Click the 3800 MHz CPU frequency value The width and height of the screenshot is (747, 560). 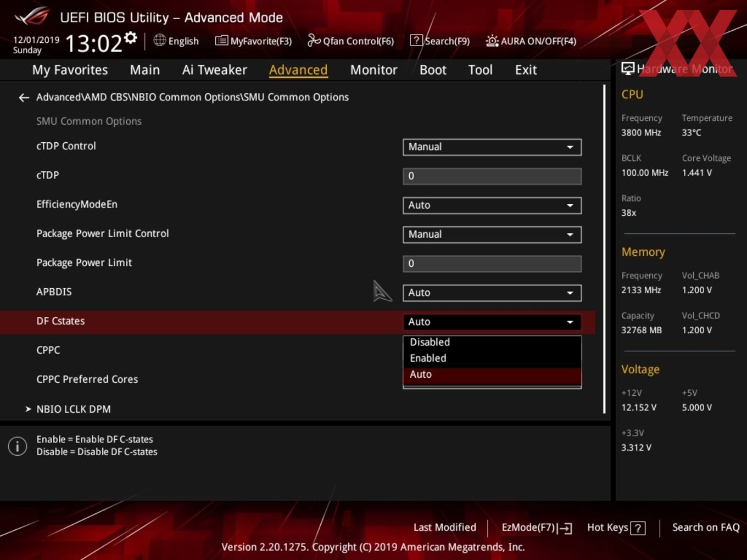coord(641,132)
